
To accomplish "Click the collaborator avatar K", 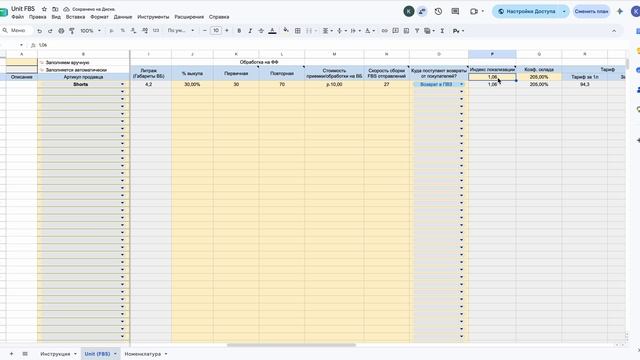I will click(x=409, y=11).
